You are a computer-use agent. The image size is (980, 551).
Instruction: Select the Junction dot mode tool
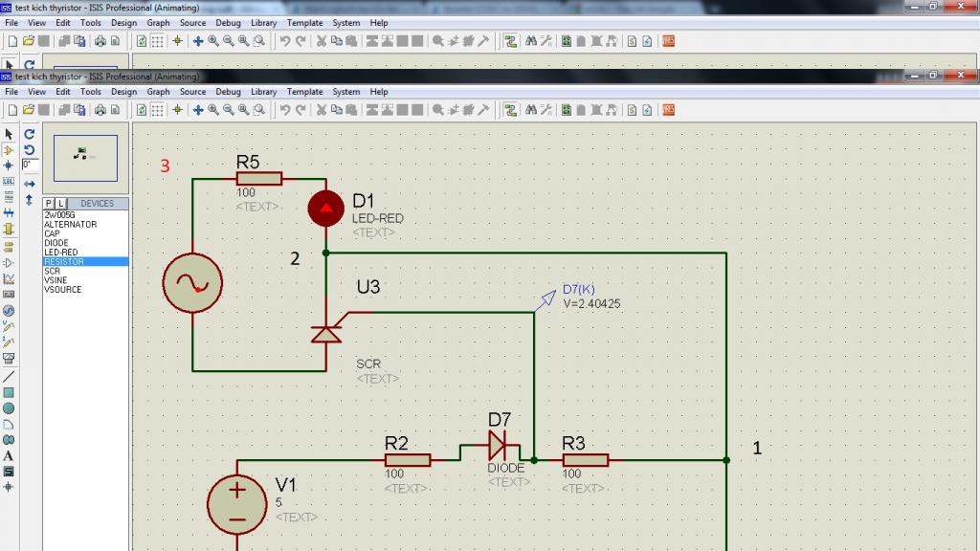8,165
